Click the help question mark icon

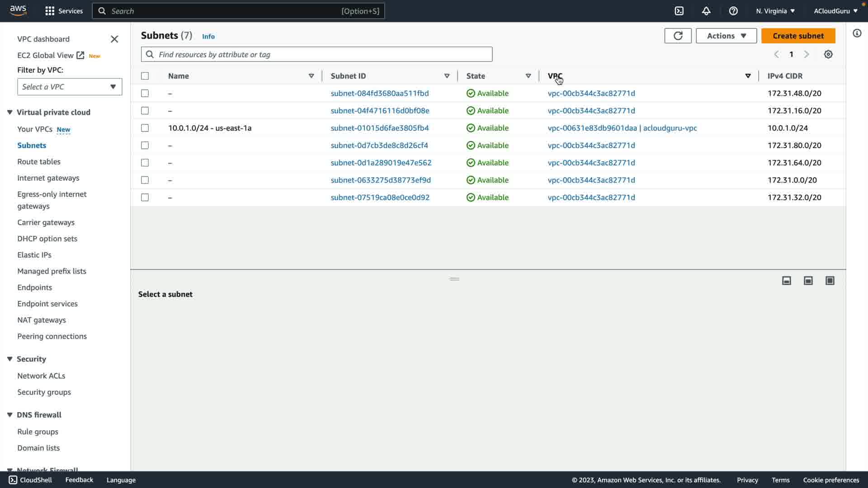733,11
